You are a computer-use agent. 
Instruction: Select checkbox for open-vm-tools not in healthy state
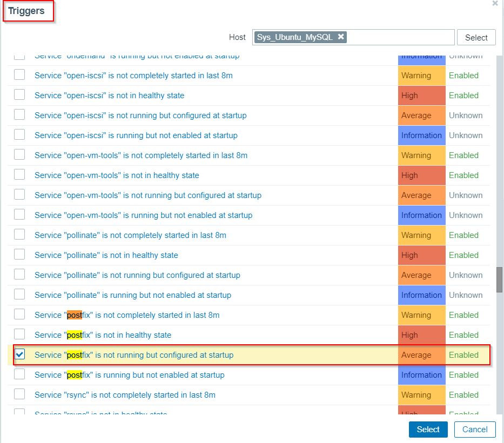click(x=19, y=175)
